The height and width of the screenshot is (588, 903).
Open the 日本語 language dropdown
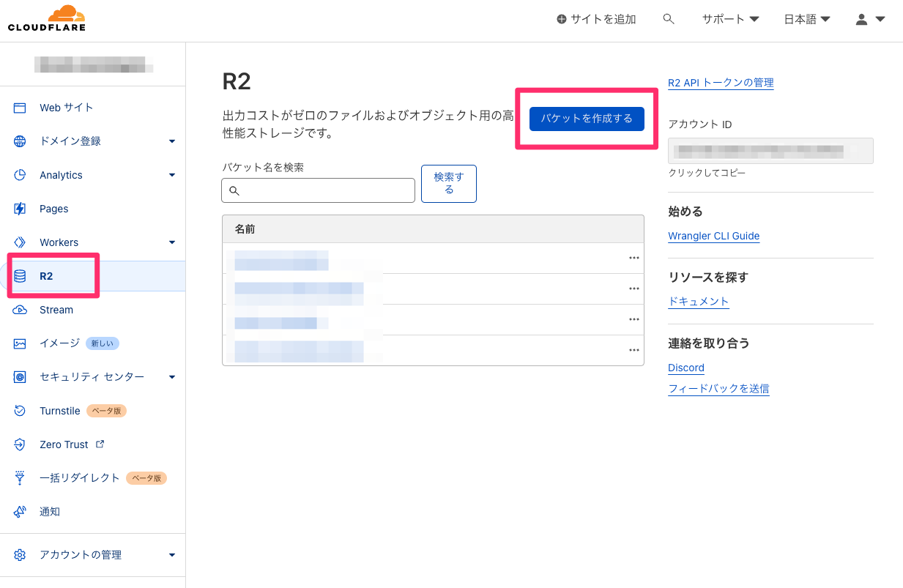click(806, 19)
